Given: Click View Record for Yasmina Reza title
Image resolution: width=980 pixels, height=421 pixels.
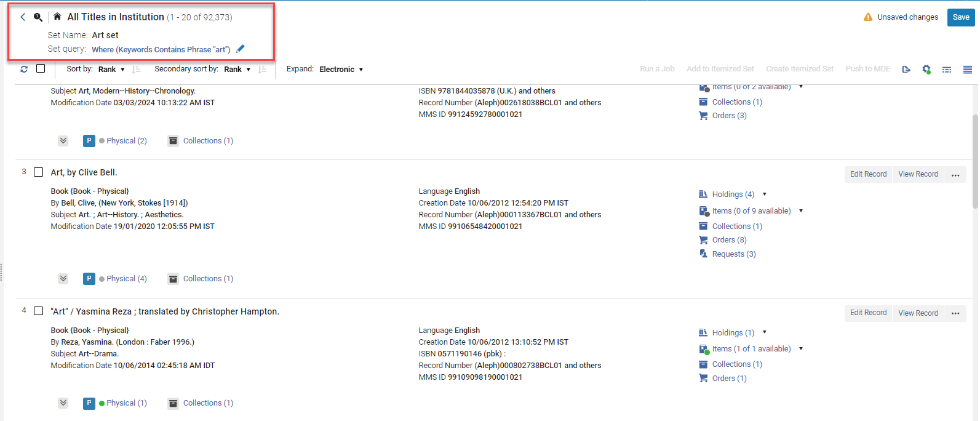Looking at the screenshot, I should [x=918, y=313].
